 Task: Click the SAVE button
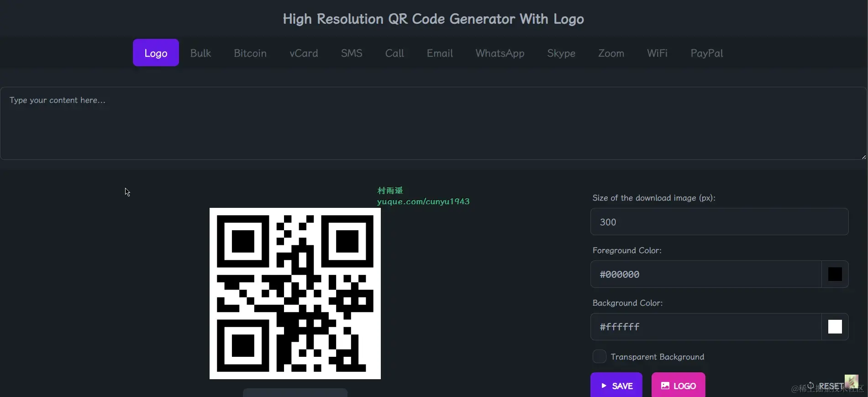coord(616,385)
